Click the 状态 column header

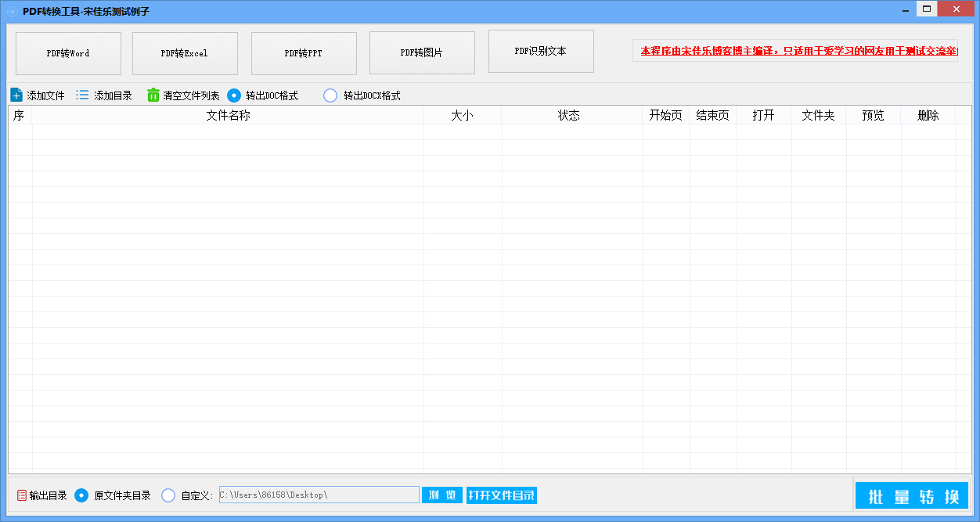(x=572, y=115)
